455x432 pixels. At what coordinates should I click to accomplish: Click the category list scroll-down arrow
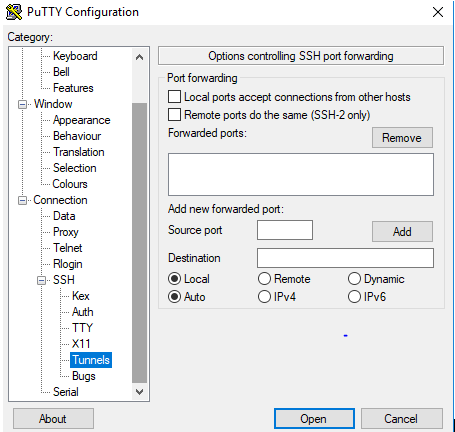(x=140, y=392)
